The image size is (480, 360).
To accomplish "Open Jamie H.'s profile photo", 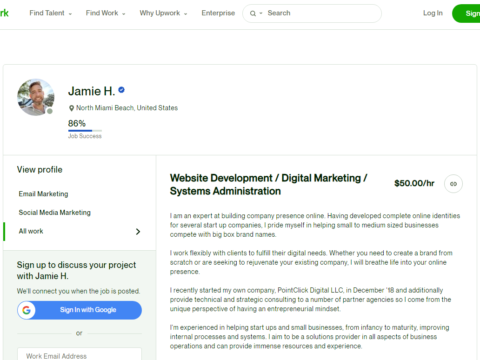I will coord(36,97).
